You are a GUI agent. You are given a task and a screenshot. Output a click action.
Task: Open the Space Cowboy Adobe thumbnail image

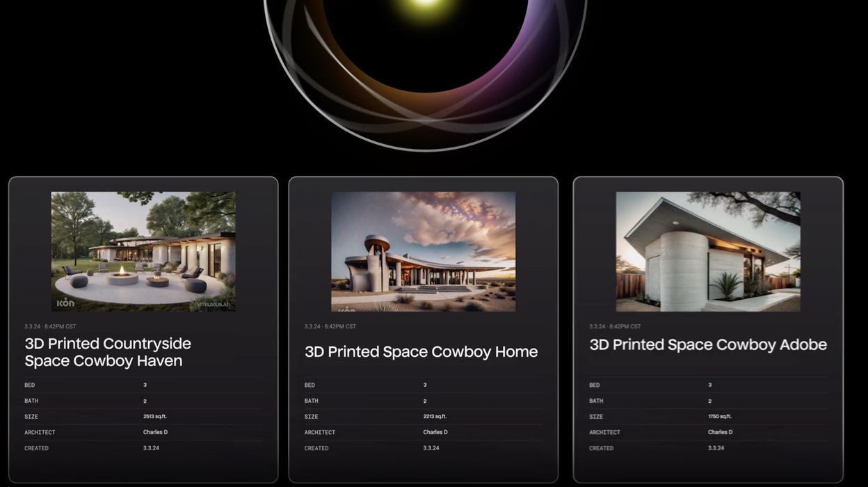(x=707, y=251)
